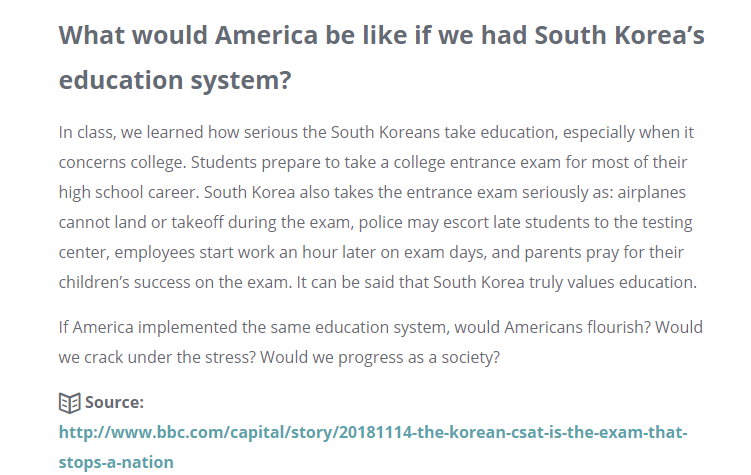Click the open book Source icon
The height and width of the screenshot is (475, 751).
(x=69, y=403)
